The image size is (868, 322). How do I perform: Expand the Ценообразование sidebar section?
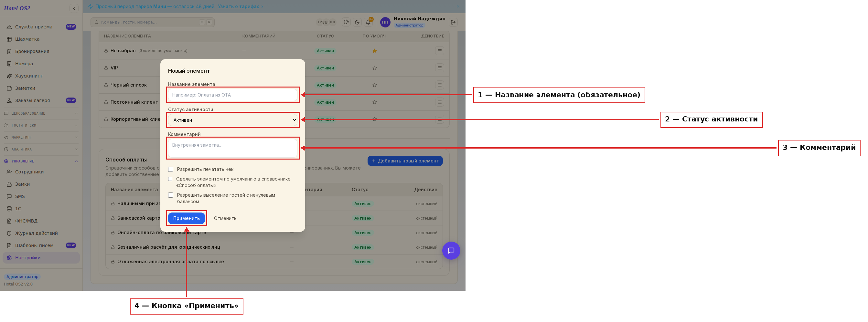pyautogui.click(x=41, y=113)
